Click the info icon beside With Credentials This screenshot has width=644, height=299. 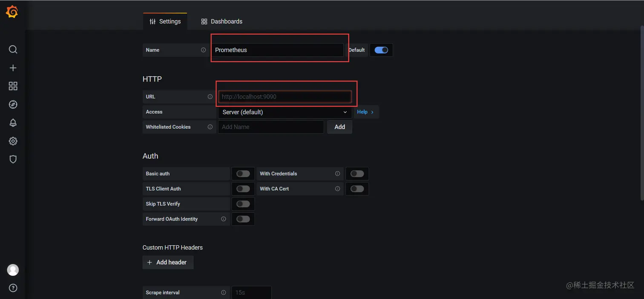pos(338,174)
